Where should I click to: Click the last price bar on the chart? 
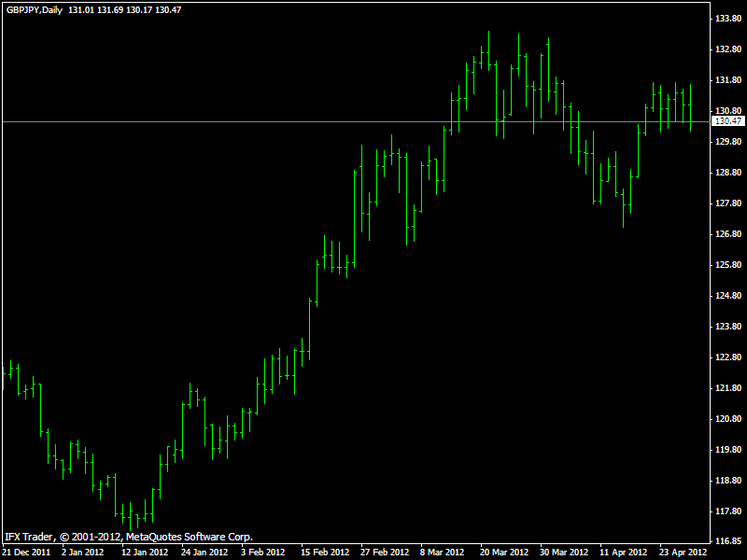click(x=690, y=107)
